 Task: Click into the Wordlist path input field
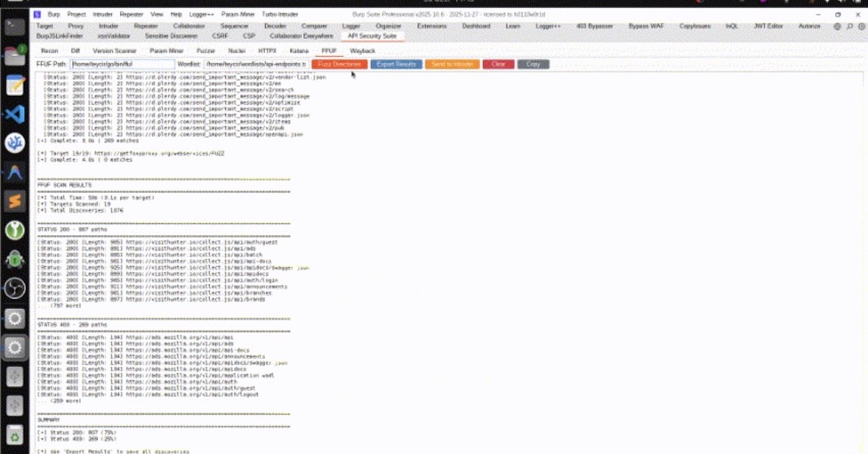255,64
